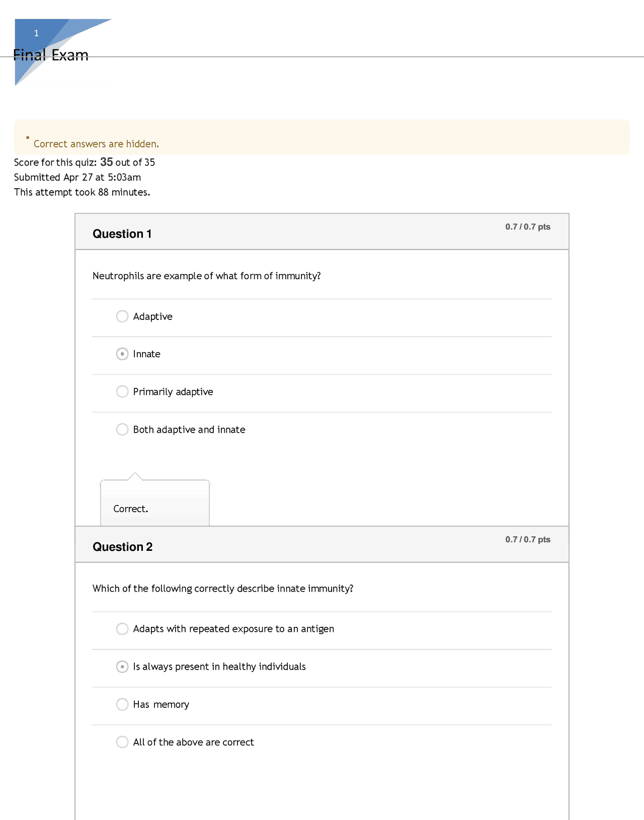644x820 pixels.
Task: Click the page 1 corner banner icon
Action: [36, 33]
